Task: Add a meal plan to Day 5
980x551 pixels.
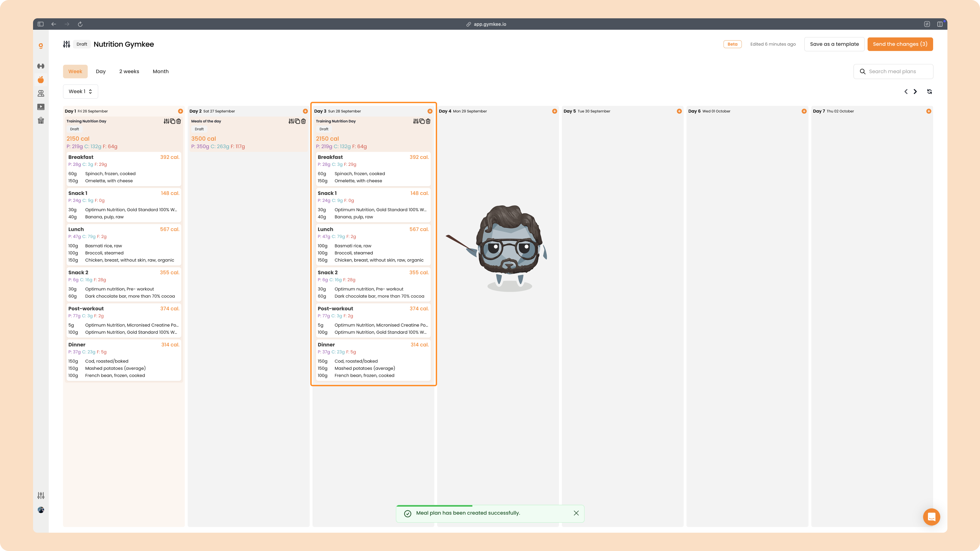Action: click(679, 111)
